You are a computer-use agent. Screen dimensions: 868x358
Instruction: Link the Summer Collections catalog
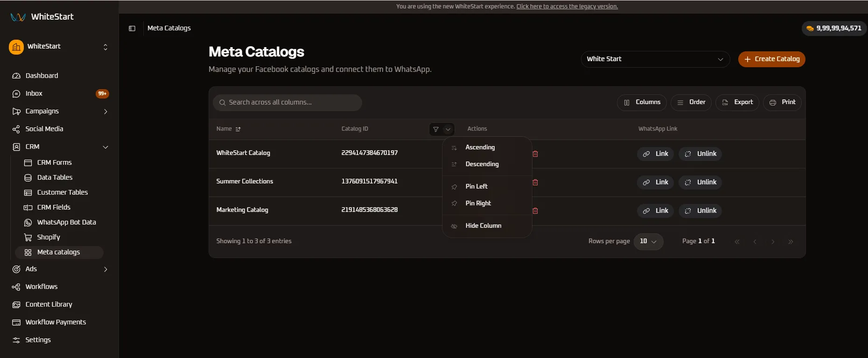click(655, 183)
